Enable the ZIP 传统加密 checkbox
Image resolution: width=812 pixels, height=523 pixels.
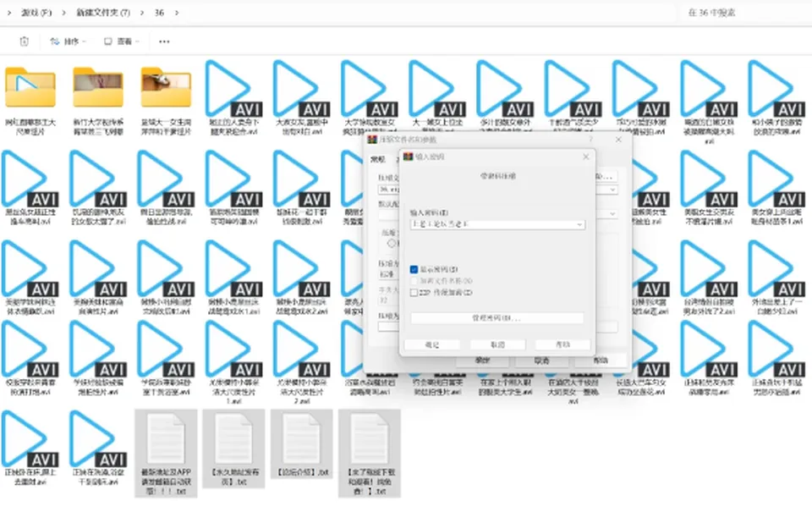414,292
